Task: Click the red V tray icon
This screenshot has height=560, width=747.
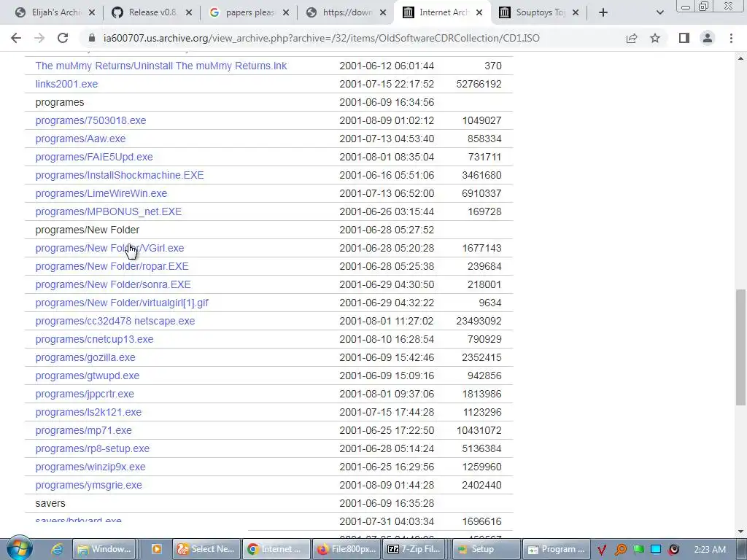Action: click(x=601, y=550)
